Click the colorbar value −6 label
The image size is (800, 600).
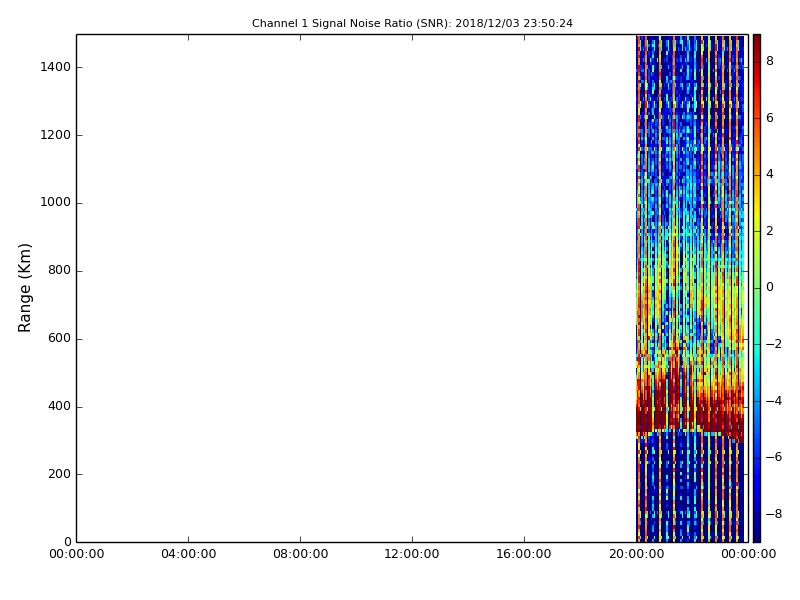click(774, 457)
